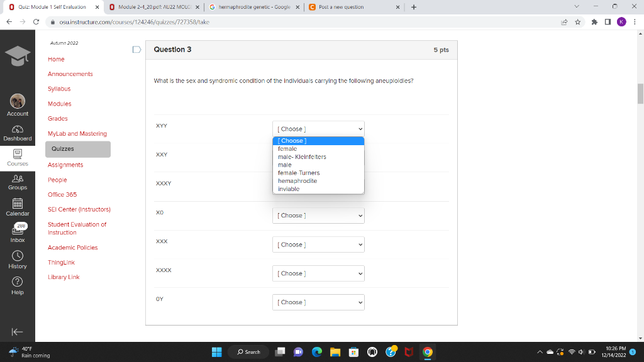
Task: Open the Choose dropdown for 0Y
Action: click(318, 302)
